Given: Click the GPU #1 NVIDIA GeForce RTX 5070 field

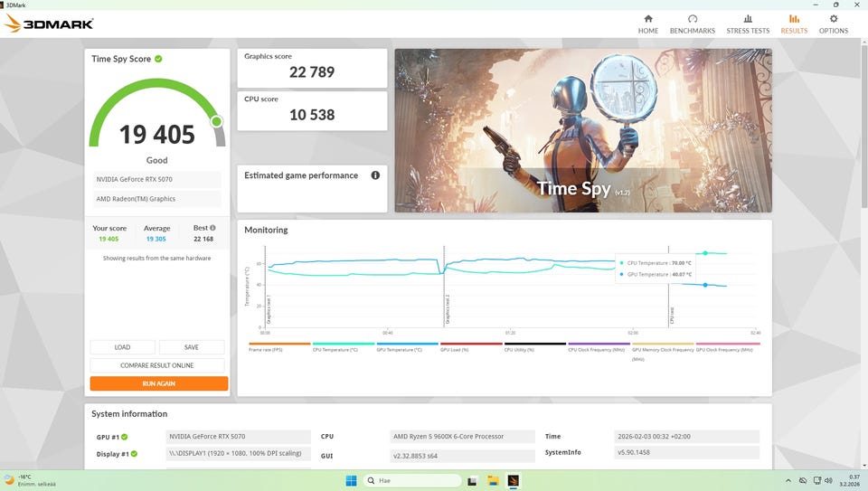Looking at the screenshot, I should coord(238,436).
